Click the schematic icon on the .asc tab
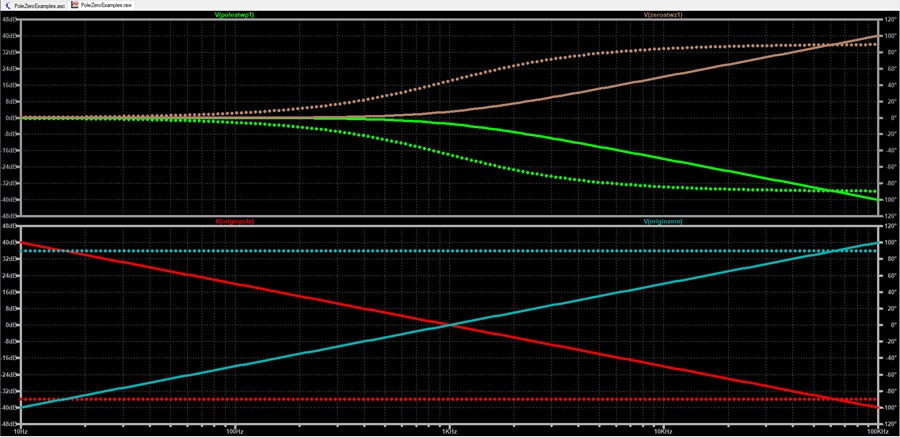Image resolution: width=900 pixels, height=437 pixels. coord(7,5)
